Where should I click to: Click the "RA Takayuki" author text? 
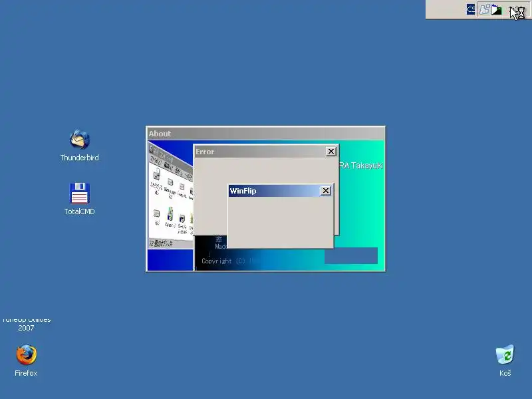pos(361,166)
